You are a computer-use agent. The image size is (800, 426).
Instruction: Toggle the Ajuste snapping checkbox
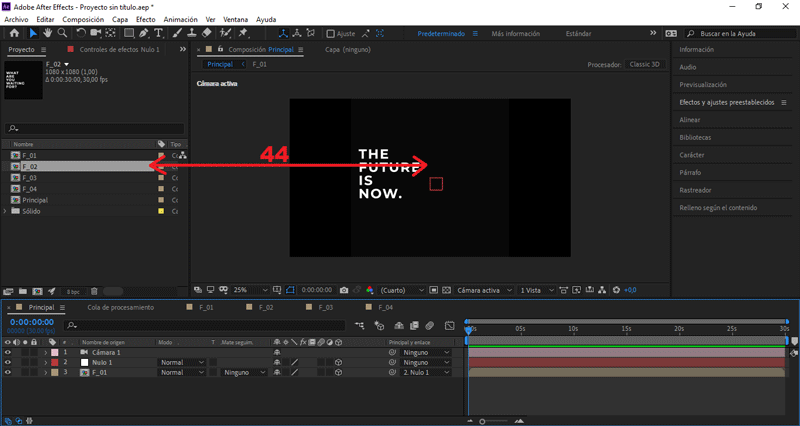point(331,34)
